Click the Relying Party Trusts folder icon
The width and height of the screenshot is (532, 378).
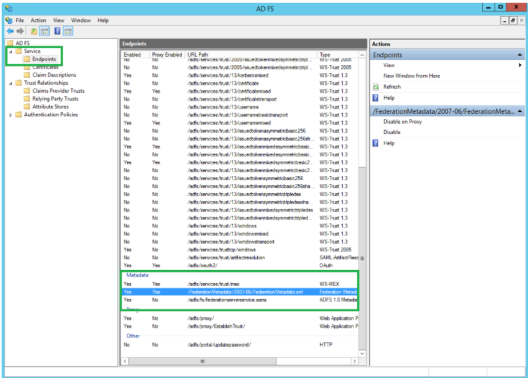27,99
